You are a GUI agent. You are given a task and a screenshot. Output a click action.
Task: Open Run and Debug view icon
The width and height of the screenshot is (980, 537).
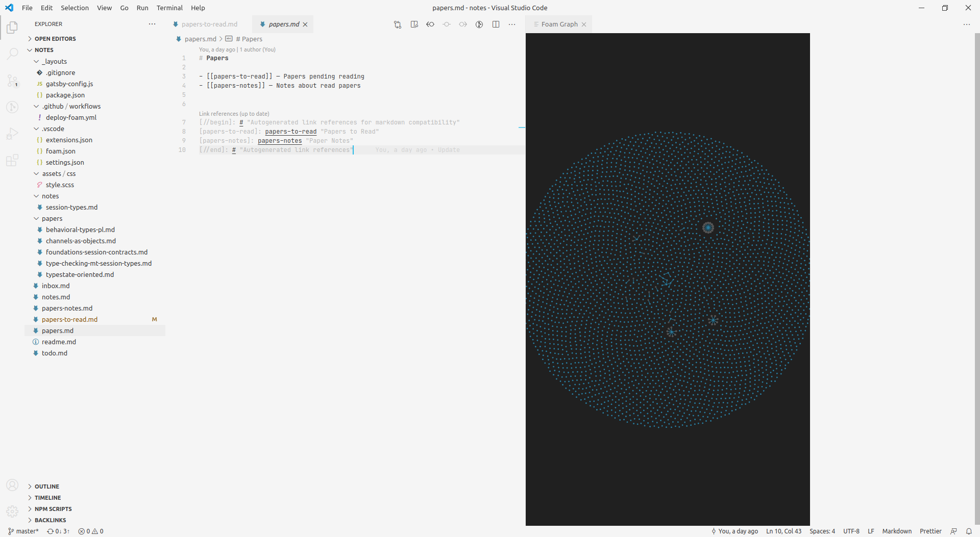[x=12, y=134]
